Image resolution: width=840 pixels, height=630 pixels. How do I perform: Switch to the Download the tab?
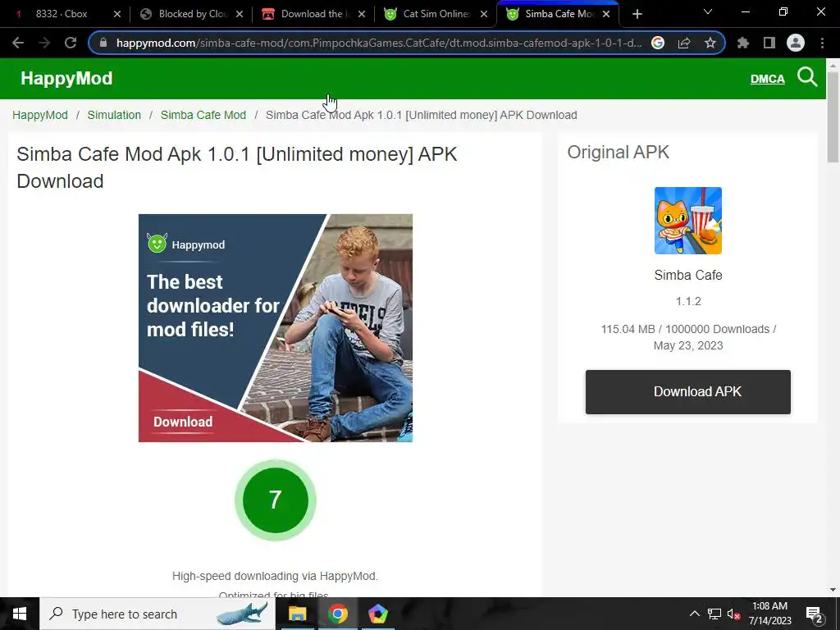(313, 14)
